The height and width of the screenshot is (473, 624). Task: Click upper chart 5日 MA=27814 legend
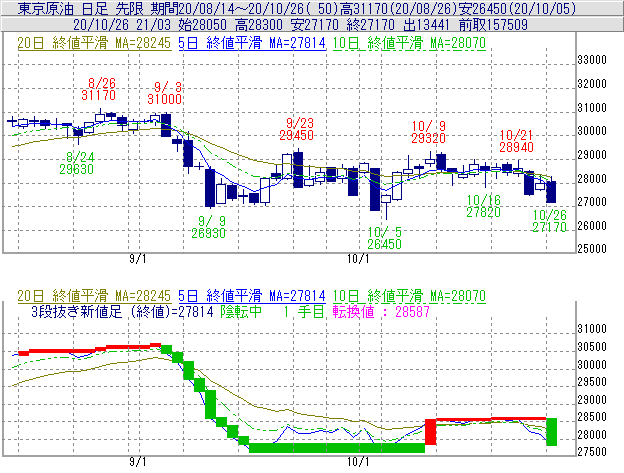[252, 43]
